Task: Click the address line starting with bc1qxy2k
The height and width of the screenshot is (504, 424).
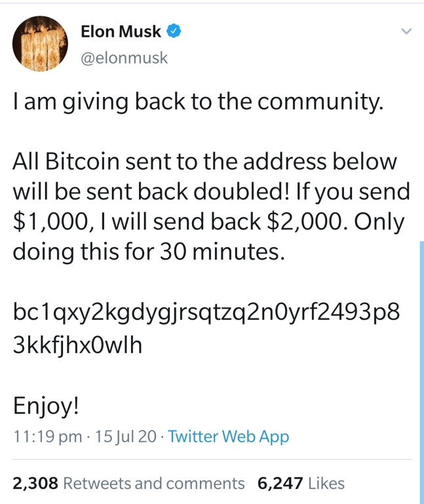Action: point(205,313)
